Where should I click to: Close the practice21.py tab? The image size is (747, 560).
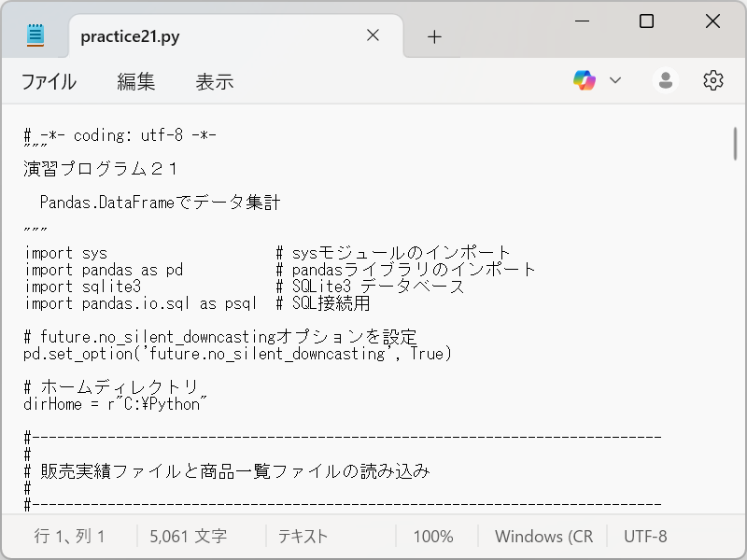(373, 35)
